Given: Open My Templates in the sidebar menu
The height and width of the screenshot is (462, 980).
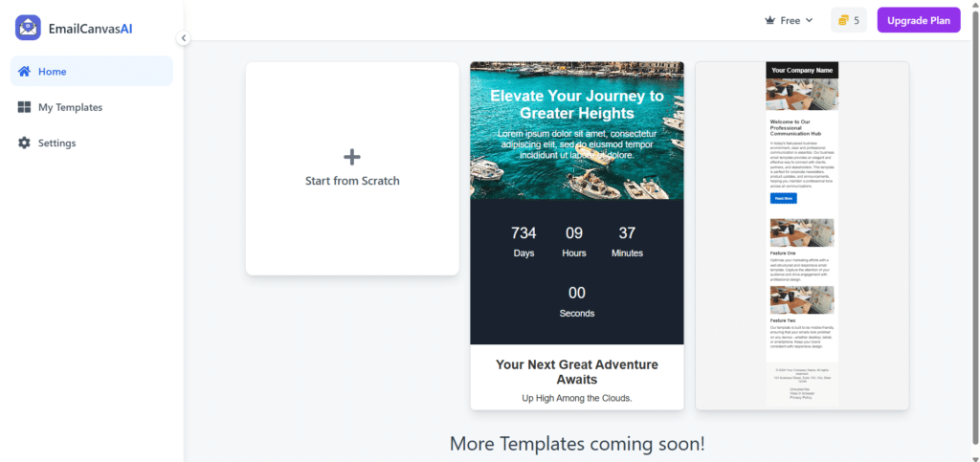Looking at the screenshot, I should 92,107.
